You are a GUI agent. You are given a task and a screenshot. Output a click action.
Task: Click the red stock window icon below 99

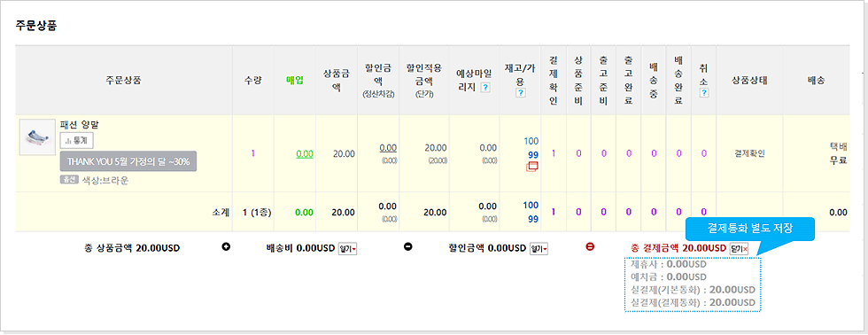pos(532,167)
